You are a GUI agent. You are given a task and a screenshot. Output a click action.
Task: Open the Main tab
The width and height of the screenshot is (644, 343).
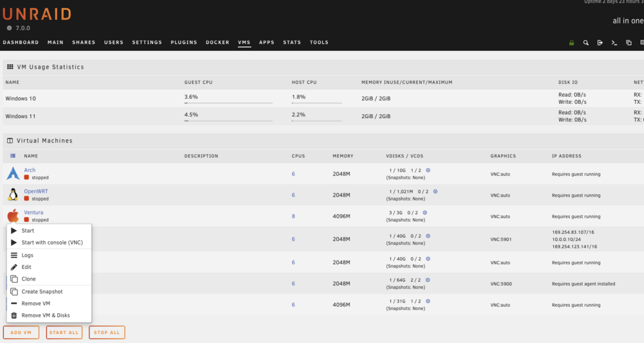pos(55,43)
